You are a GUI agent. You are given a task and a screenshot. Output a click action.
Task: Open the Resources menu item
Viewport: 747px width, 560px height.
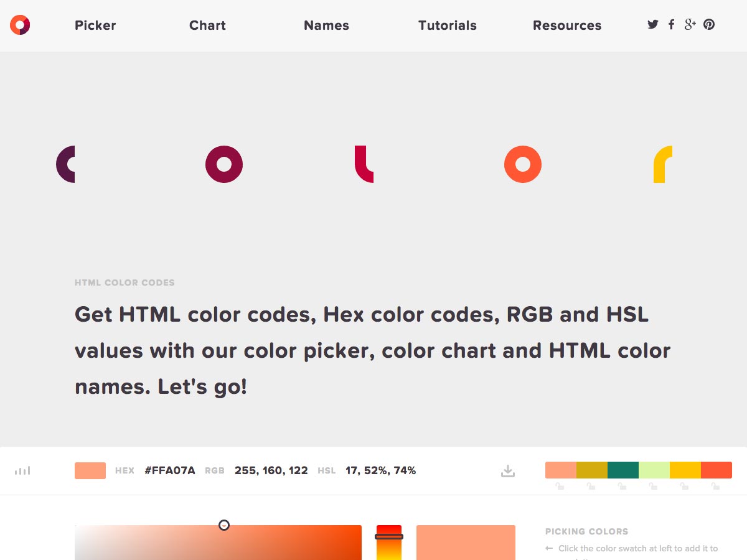click(x=567, y=26)
